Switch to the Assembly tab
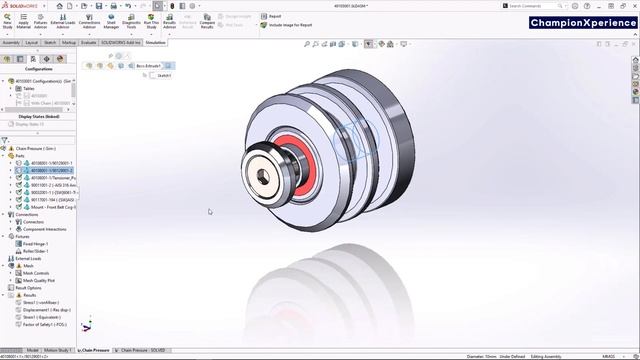Viewport: 640px width, 360px height. [11, 42]
